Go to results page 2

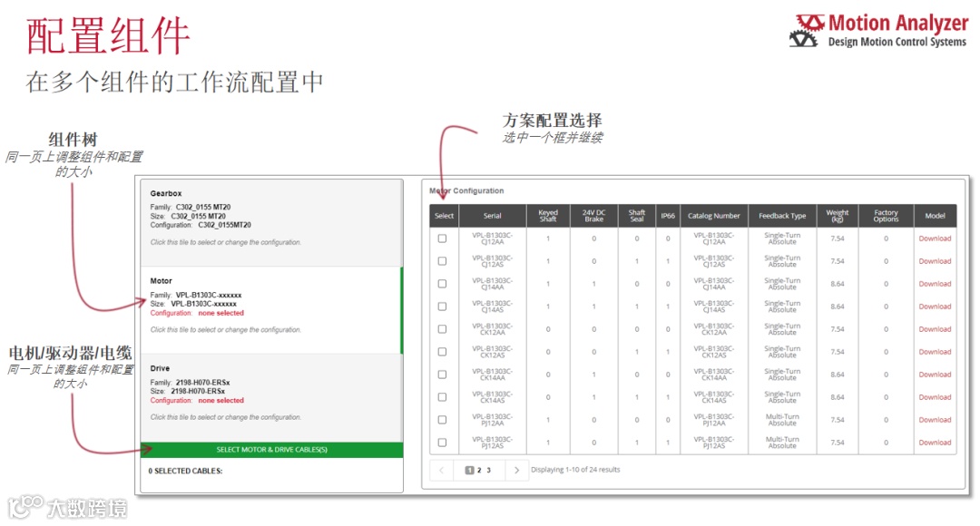pyautogui.click(x=479, y=471)
